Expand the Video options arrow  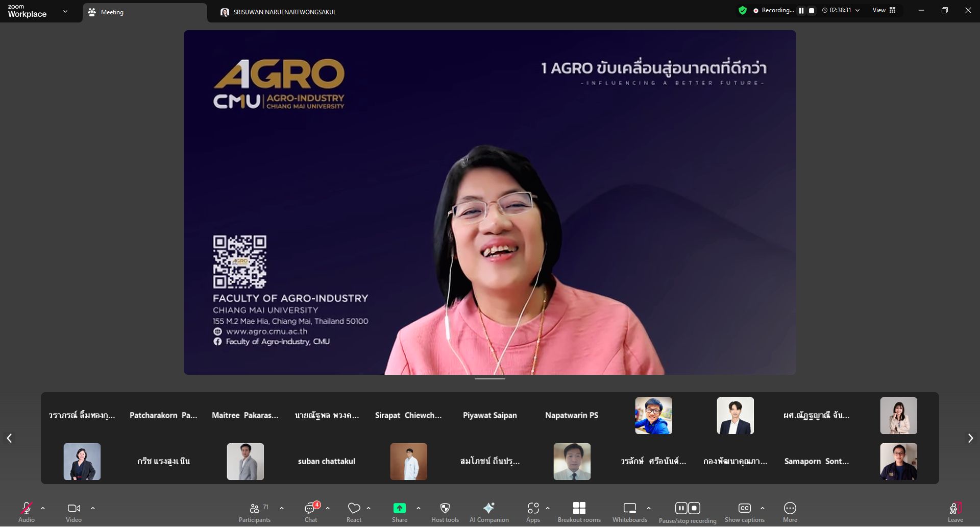pos(93,508)
